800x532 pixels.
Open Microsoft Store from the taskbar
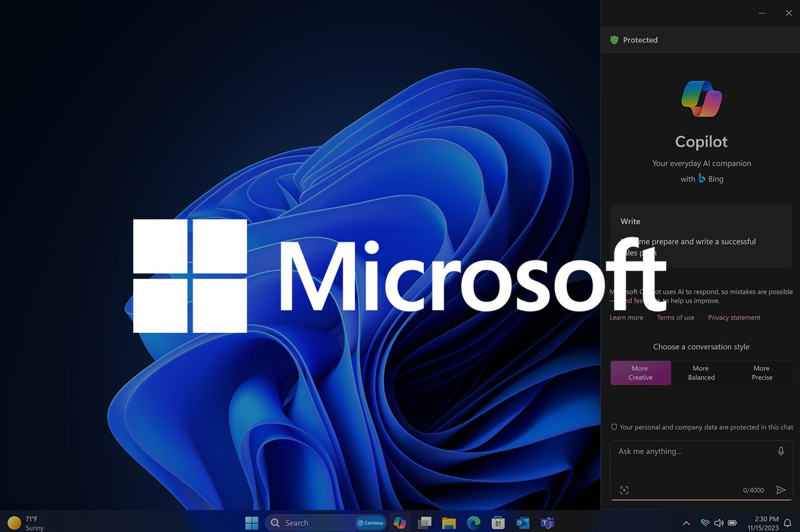[x=498, y=523]
